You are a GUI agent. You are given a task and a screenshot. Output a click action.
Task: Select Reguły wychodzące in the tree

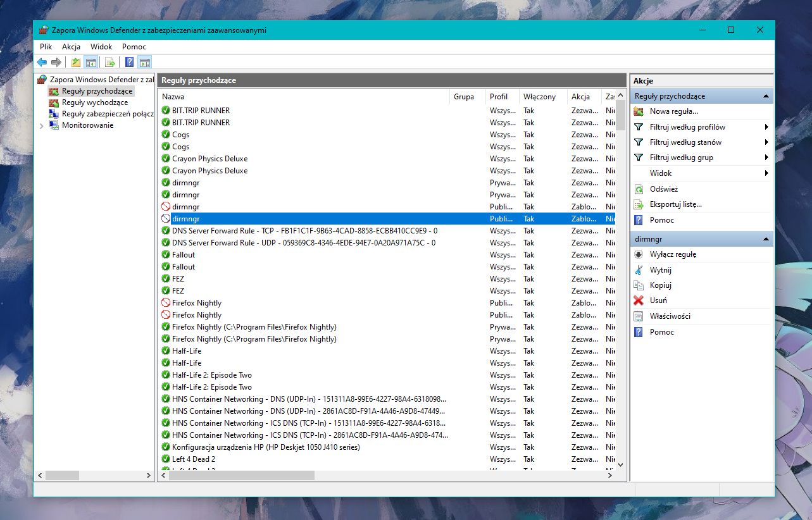(95, 102)
